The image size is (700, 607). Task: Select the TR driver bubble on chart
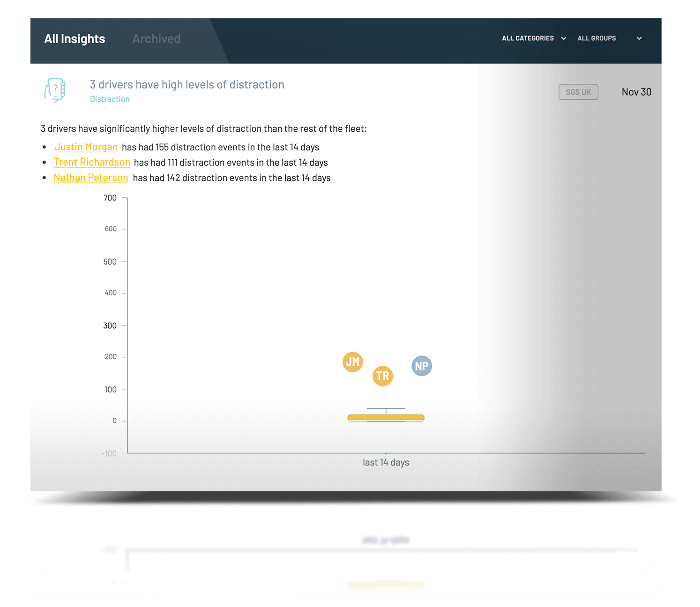pos(383,376)
